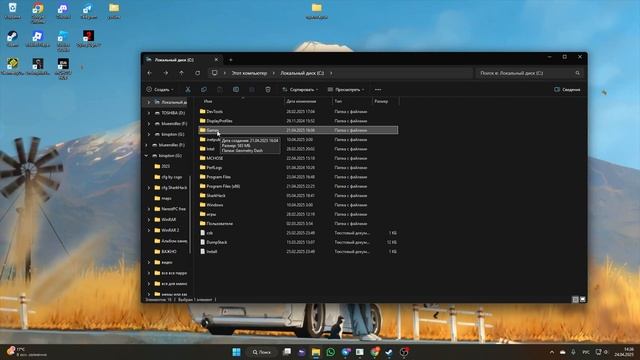The width and height of the screenshot is (640, 360).
Task: Click the Copy icon in Explorer toolbar
Action: [x=204, y=89]
